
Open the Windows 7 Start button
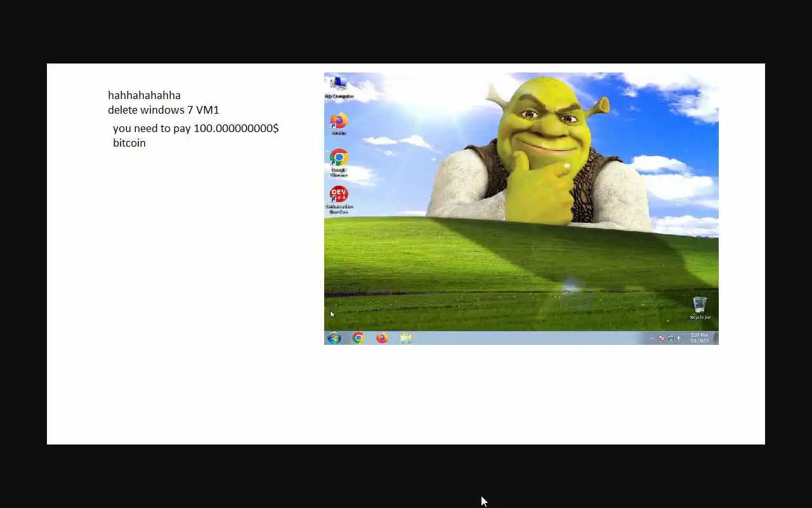[334, 338]
